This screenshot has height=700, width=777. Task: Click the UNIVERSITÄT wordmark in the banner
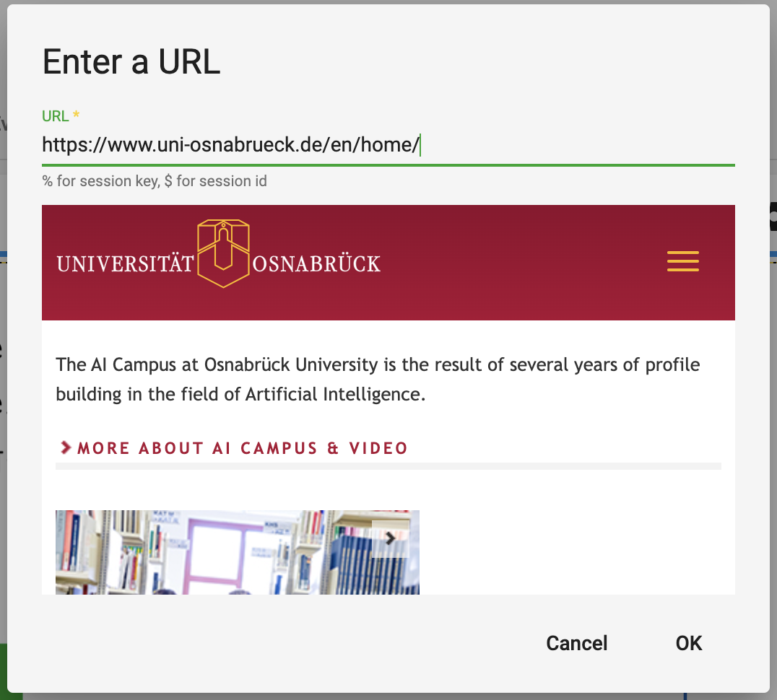126,264
